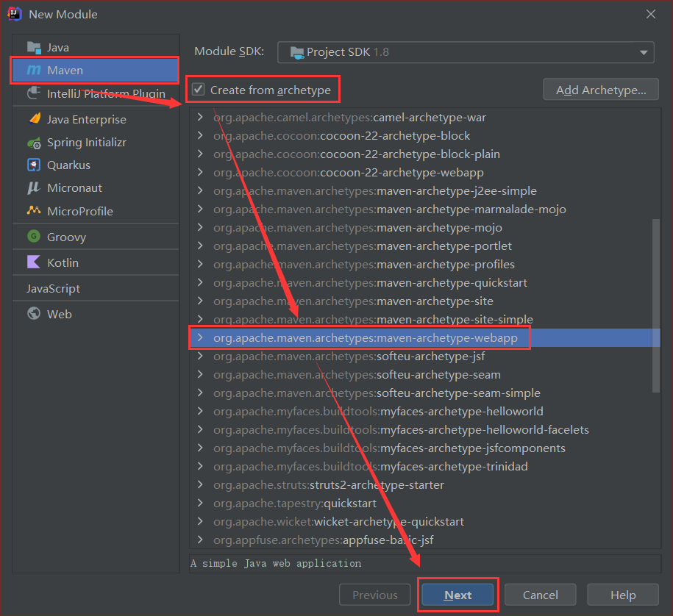Click the archetype list vertical scrollbar
Screen dimensions: 673x616
(655, 305)
